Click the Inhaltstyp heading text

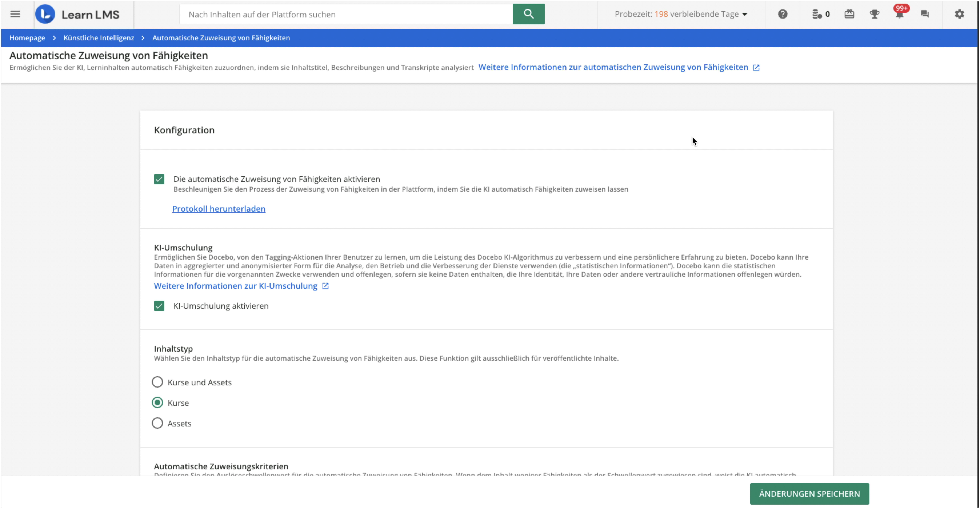(173, 349)
